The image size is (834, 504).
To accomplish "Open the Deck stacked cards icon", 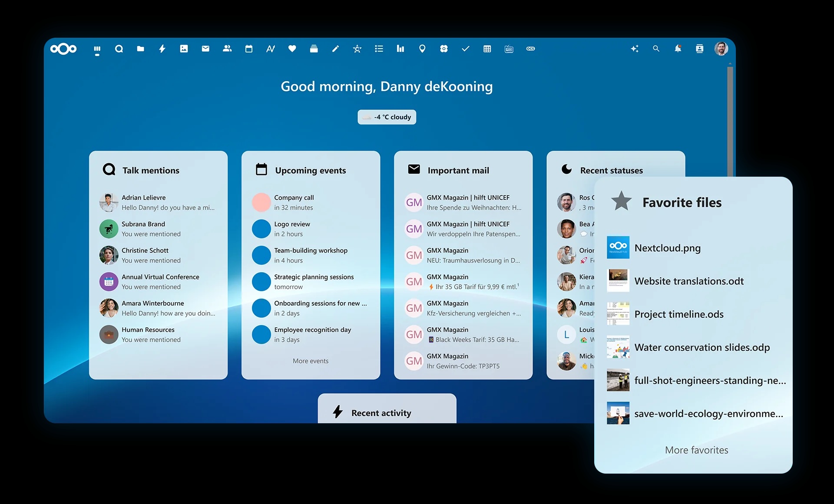I will [314, 49].
